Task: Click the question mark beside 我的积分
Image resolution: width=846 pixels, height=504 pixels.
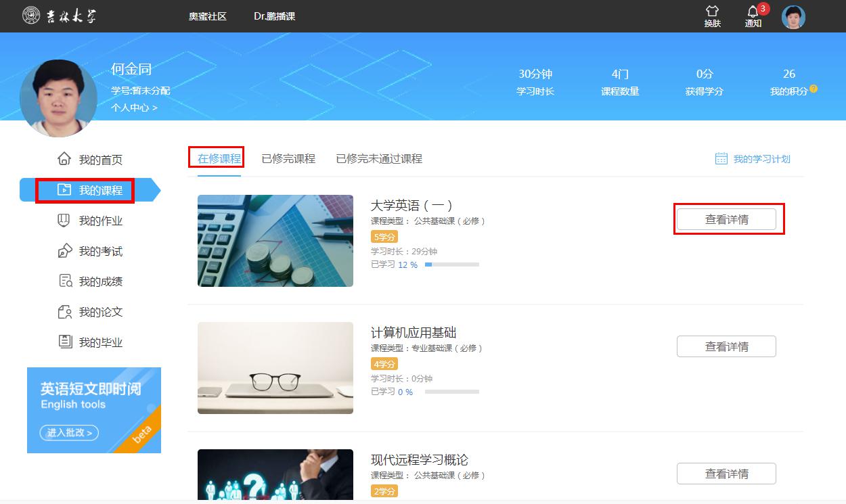Action: click(814, 89)
